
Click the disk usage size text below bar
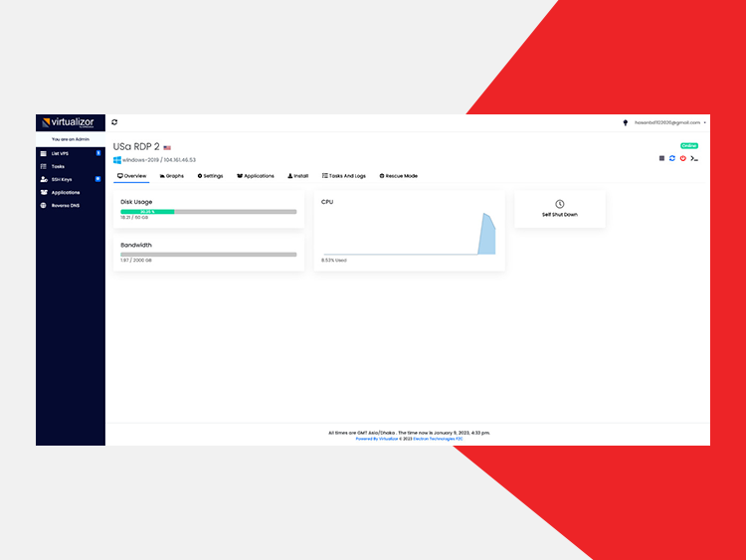[x=134, y=218]
